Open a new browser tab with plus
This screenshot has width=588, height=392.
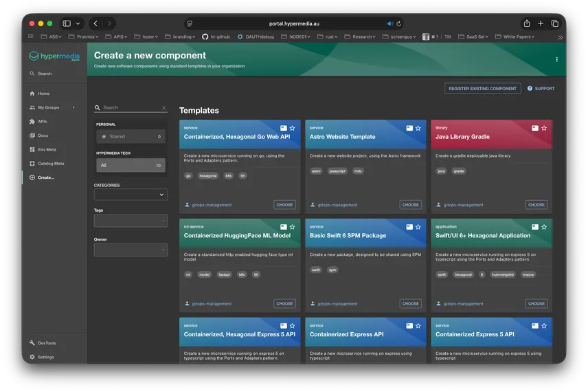click(541, 23)
